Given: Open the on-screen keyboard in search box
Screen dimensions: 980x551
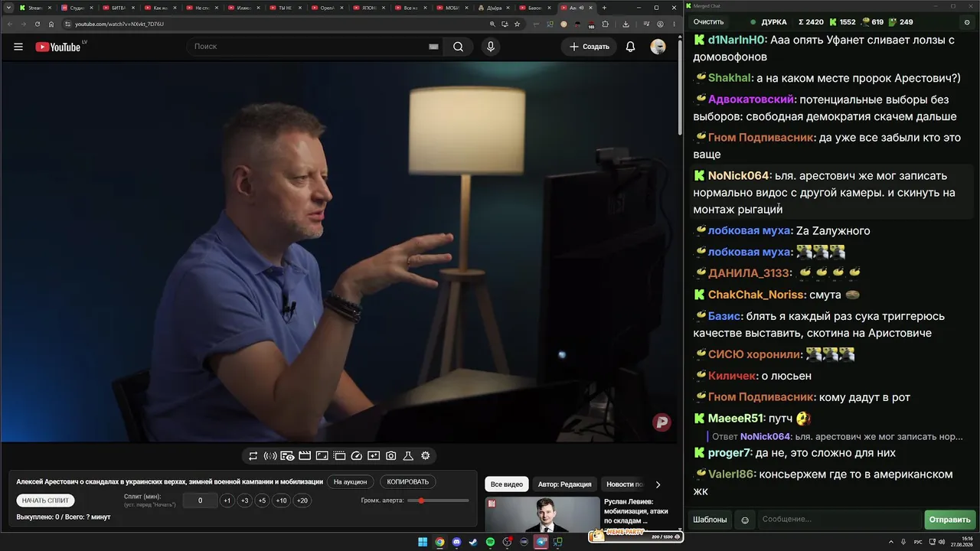Looking at the screenshot, I should 433,47.
